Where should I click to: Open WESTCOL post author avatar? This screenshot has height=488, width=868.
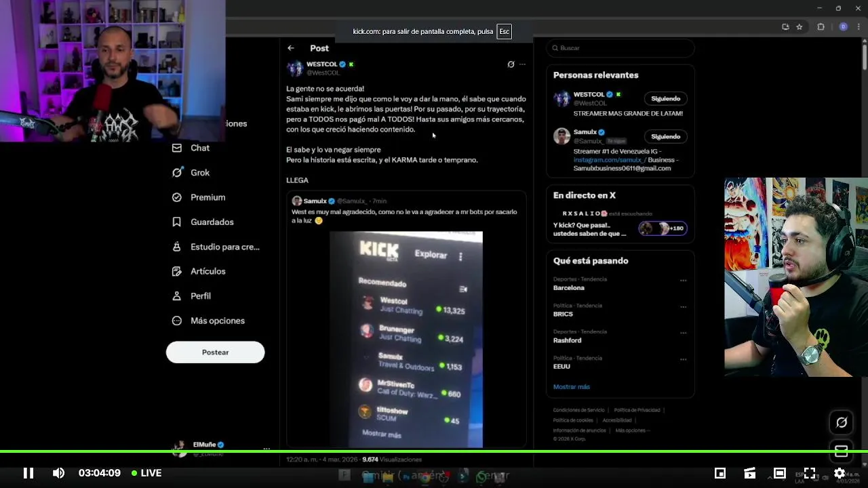click(295, 68)
